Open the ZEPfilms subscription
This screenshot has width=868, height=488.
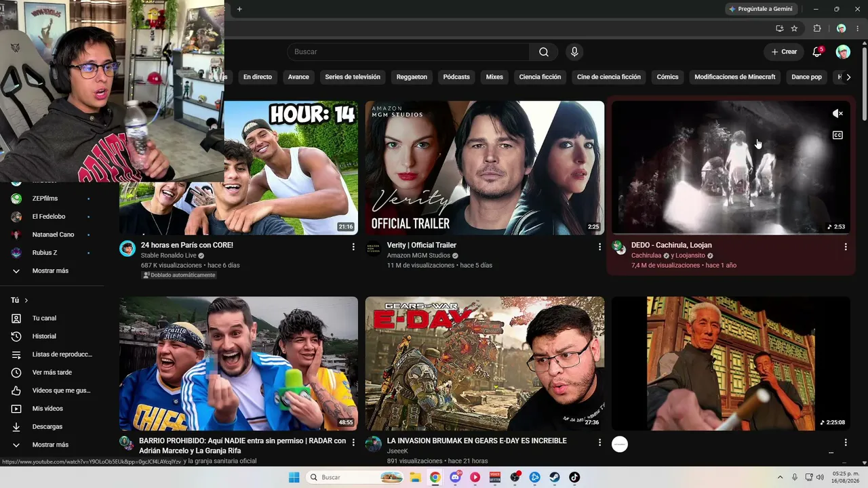(x=52, y=199)
